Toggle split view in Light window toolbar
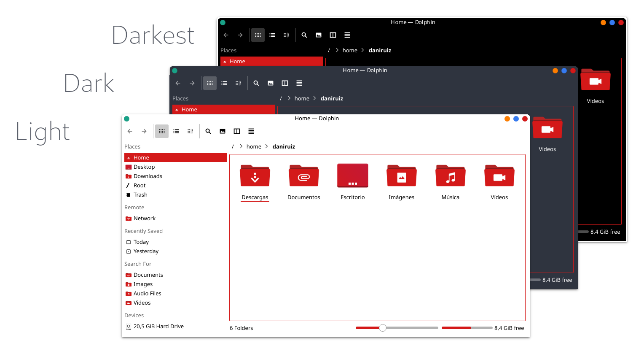The height and width of the screenshot is (354, 644). (237, 131)
